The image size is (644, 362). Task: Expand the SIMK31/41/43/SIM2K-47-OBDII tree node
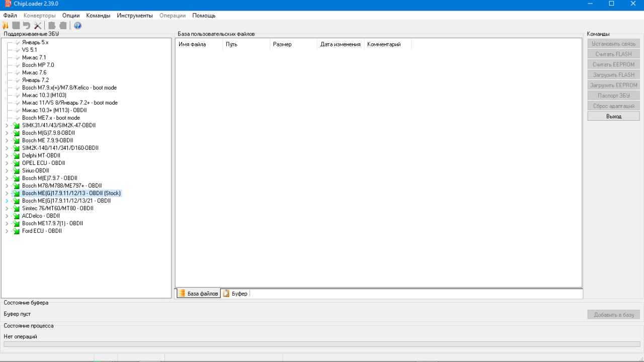pyautogui.click(x=7, y=126)
